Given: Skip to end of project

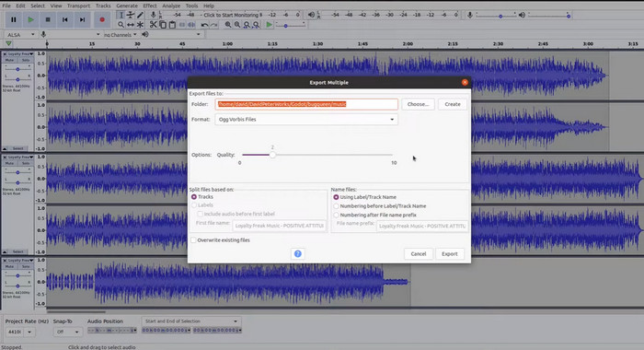Looking at the screenshot, I should [82, 19].
